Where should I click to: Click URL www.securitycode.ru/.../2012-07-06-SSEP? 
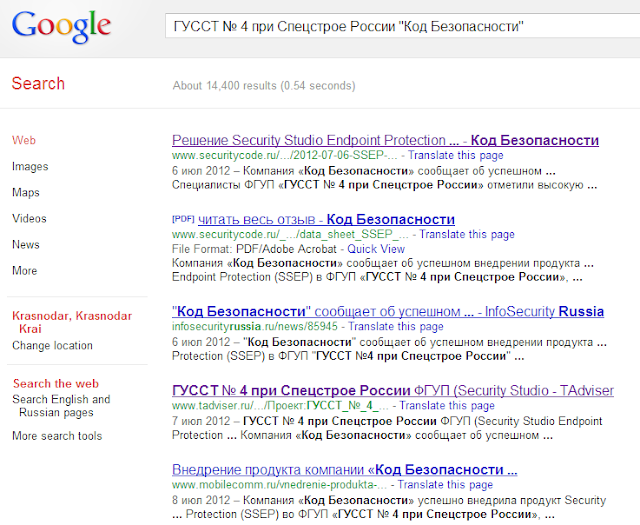pyautogui.click(x=284, y=156)
